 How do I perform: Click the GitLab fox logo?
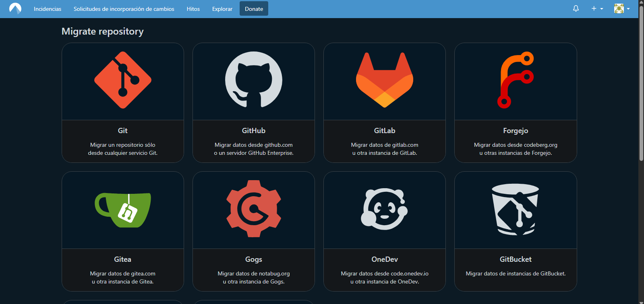click(385, 80)
